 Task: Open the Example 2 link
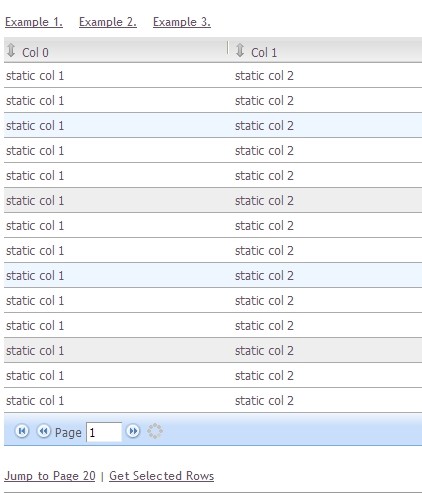point(108,22)
